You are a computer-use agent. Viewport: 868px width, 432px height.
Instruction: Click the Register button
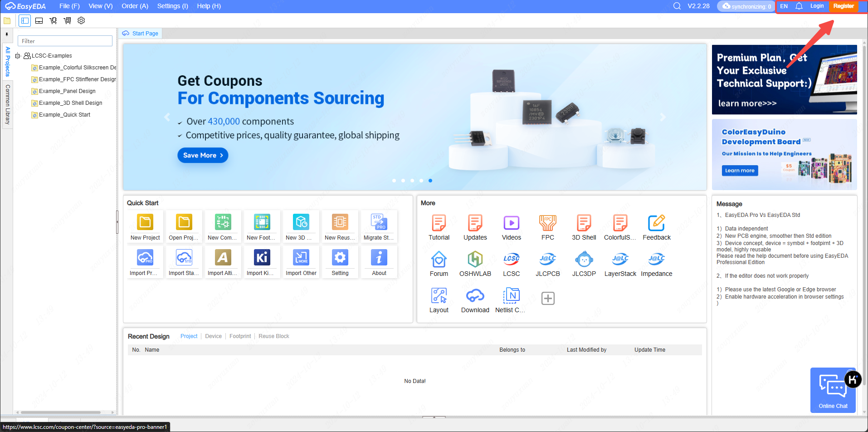pos(844,6)
